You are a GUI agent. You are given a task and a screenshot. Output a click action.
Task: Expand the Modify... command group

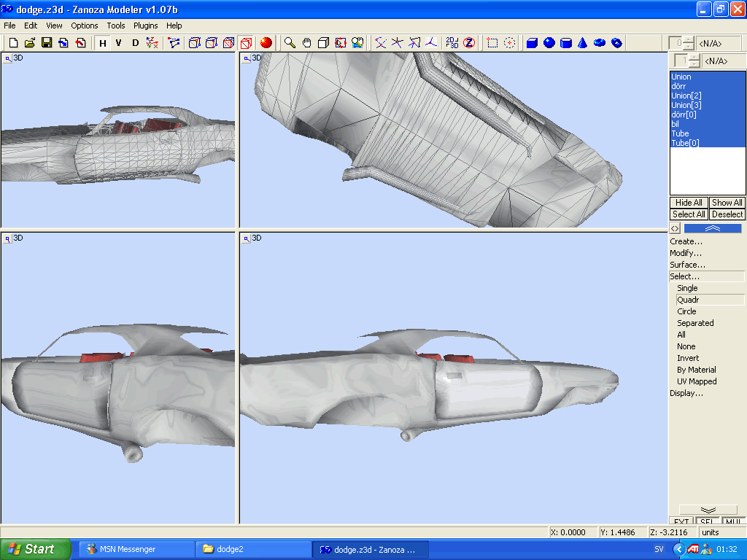[686, 253]
